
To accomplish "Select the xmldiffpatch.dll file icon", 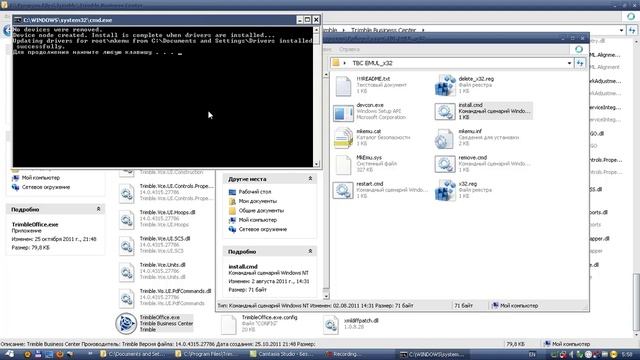I will click(331, 325).
